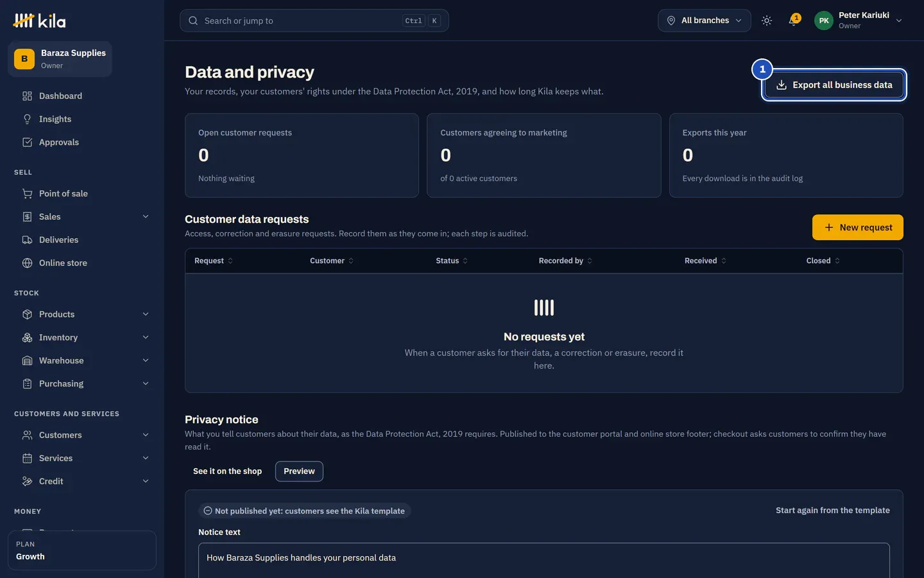Viewport: 924px width, 578px height.
Task: Go to Dashboard menu item
Action: coord(82,96)
